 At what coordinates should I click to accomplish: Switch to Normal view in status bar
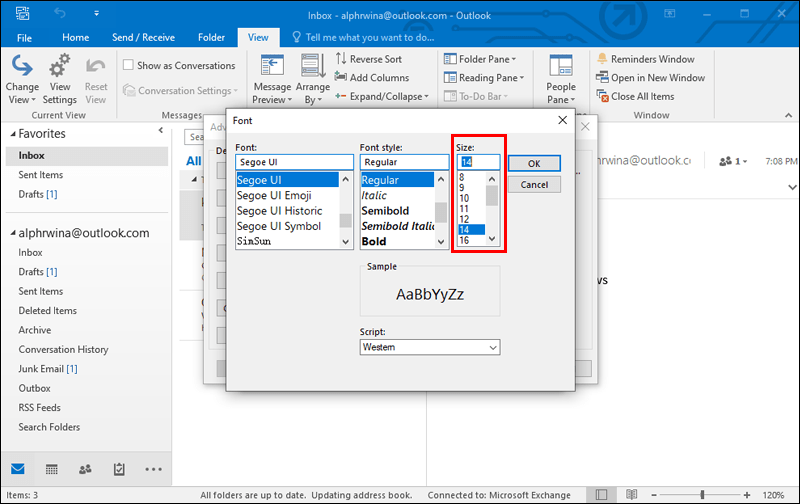(602, 494)
